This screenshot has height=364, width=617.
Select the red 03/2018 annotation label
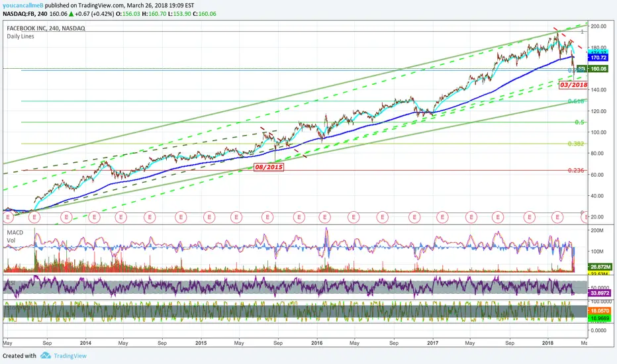pyautogui.click(x=573, y=85)
